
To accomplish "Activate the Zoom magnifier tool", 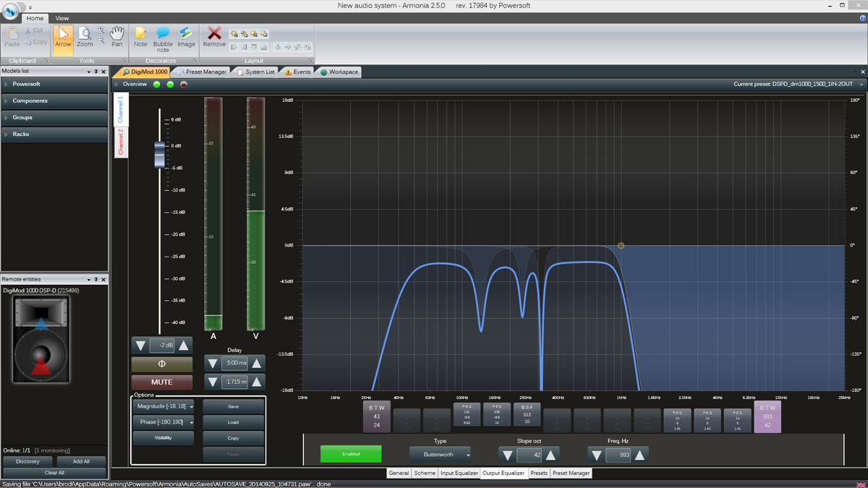I will 85,38.
